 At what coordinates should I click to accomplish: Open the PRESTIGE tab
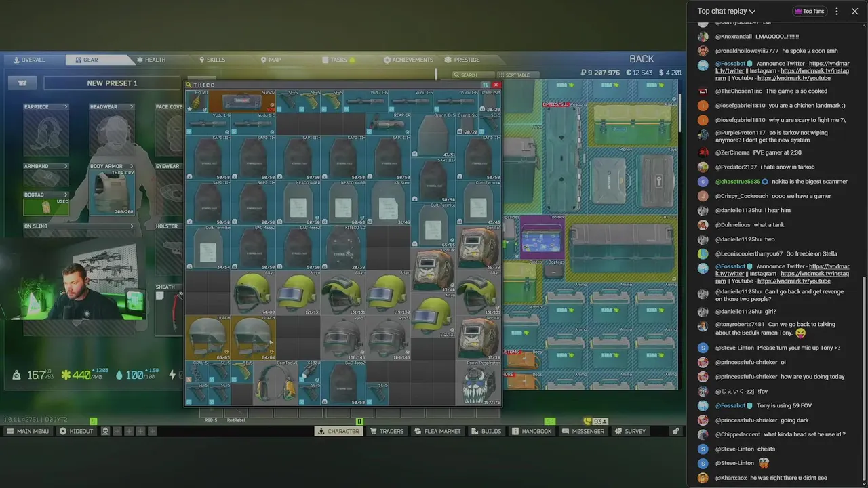462,60
